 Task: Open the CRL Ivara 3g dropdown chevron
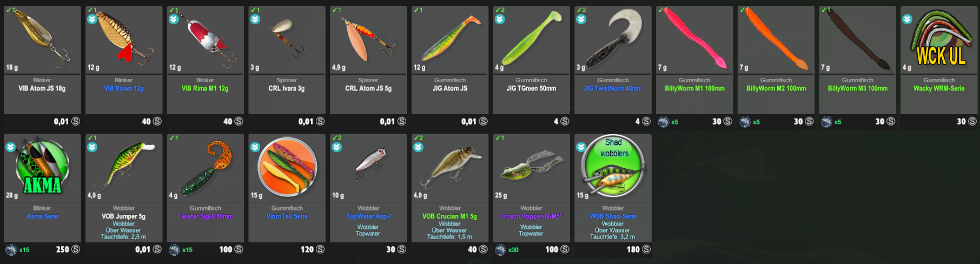pyautogui.click(x=255, y=19)
